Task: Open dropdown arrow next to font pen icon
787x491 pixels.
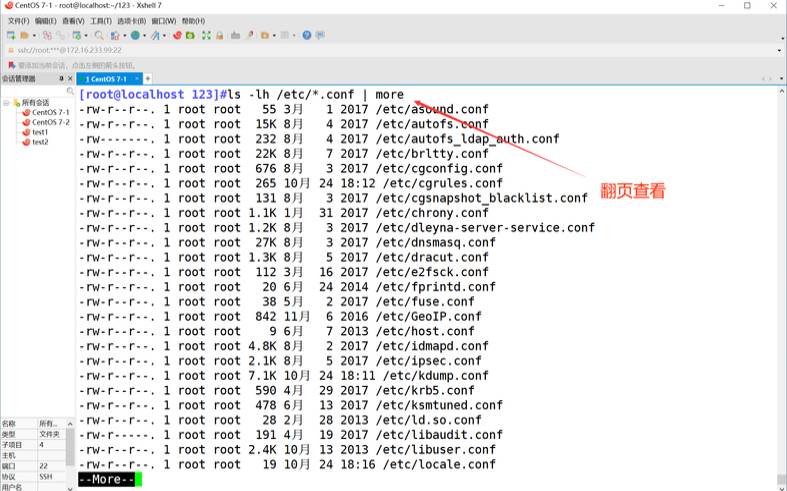Action: (x=164, y=36)
